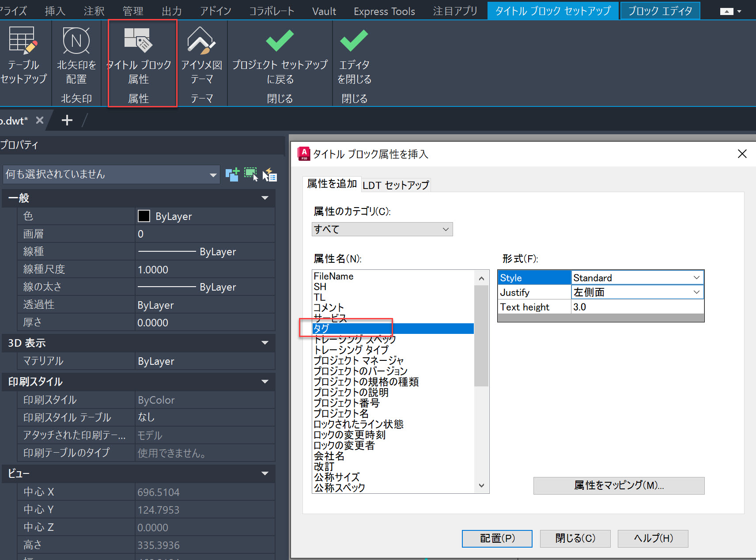Click the 色 ByLayer color swatch

(144, 216)
